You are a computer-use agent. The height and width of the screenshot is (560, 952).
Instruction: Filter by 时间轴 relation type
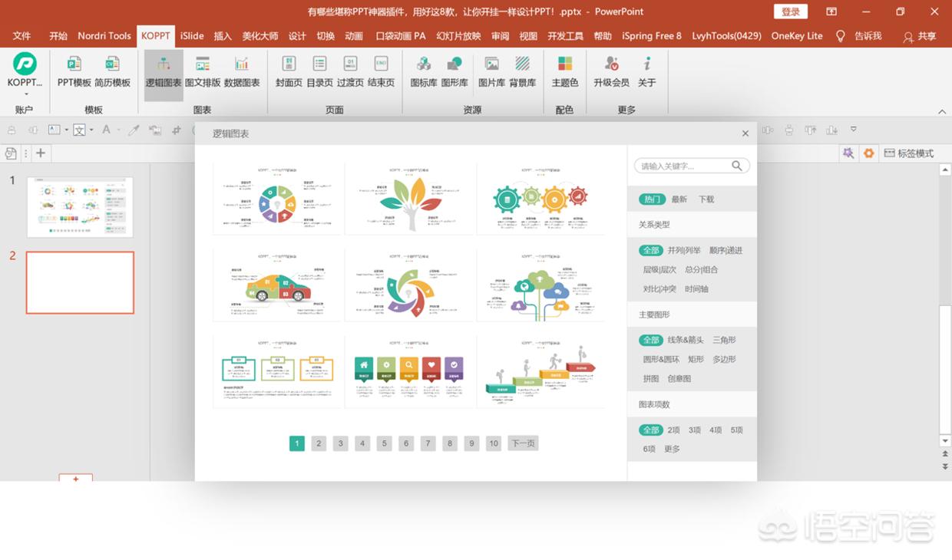[696, 289]
